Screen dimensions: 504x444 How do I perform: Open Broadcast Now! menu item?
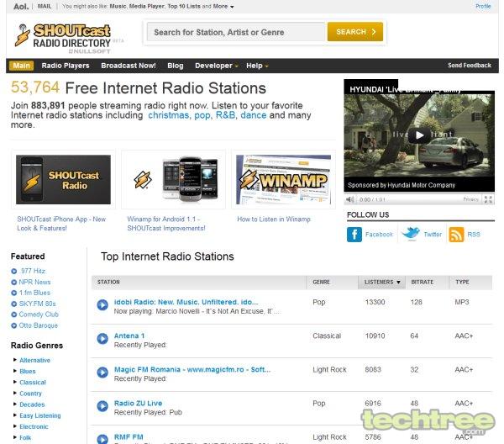point(129,66)
